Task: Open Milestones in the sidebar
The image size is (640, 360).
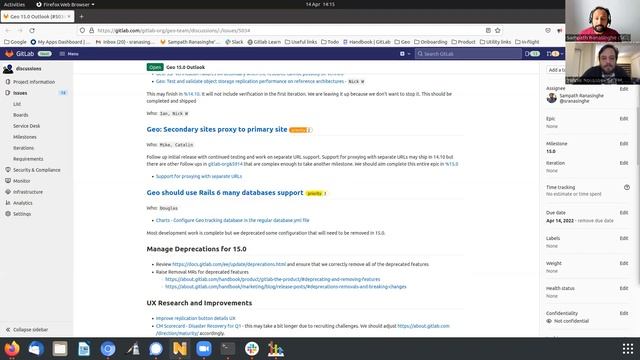Action: click(x=24, y=137)
